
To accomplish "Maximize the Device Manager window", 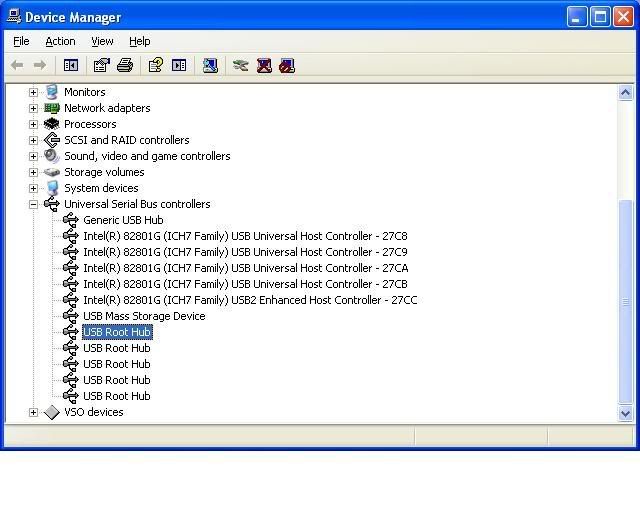I will (x=600, y=17).
